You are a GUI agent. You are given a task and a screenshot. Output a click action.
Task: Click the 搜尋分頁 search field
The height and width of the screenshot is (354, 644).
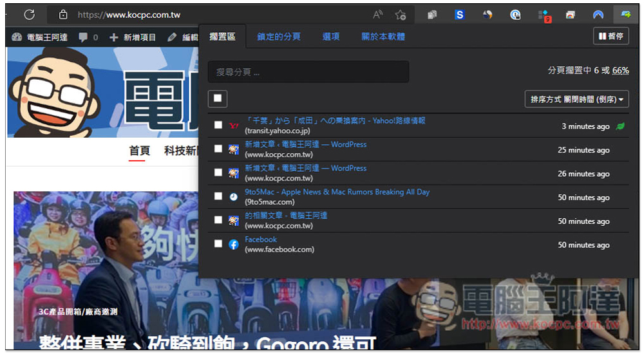pos(308,72)
